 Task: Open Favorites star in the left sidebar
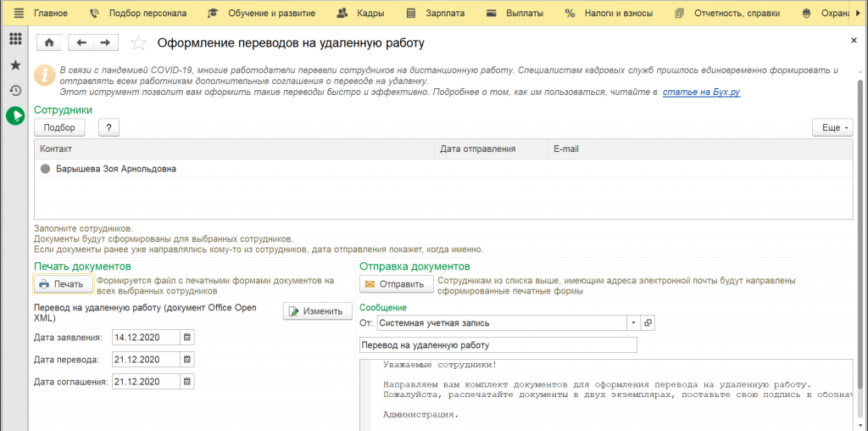15,65
